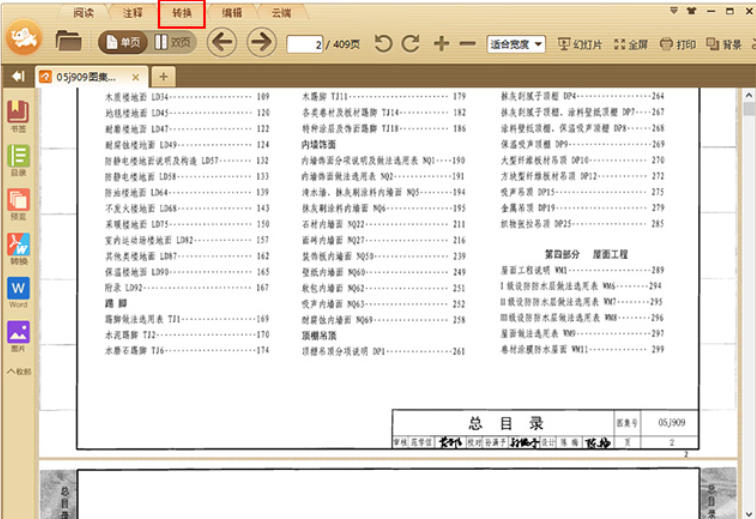The height and width of the screenshot is (519, 756).
Task: Go to the next page arrow
Action: 261,43
